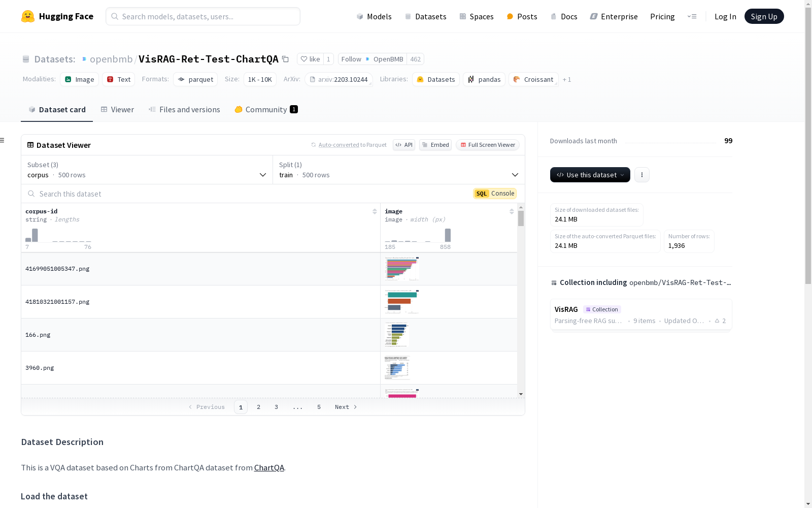Open the openbmb organization link
Image resolution: width=812 pixels, height=508 pixels.
(111, 59)
